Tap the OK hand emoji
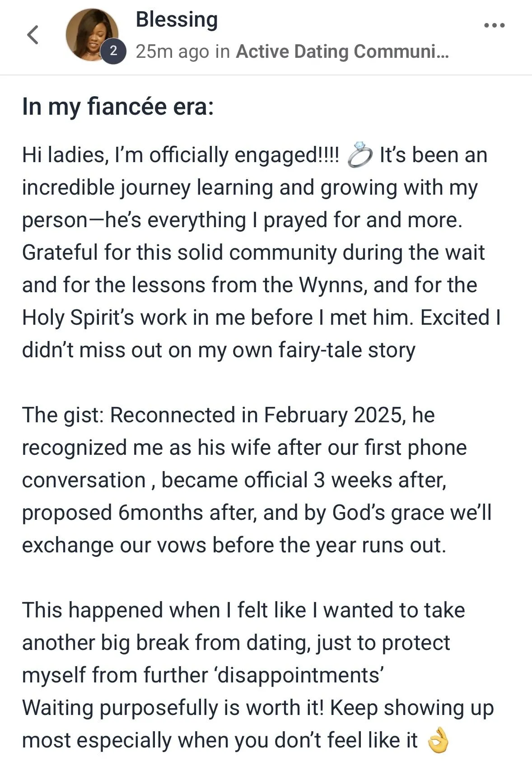 pyautogui.click(x=437, y=741)
